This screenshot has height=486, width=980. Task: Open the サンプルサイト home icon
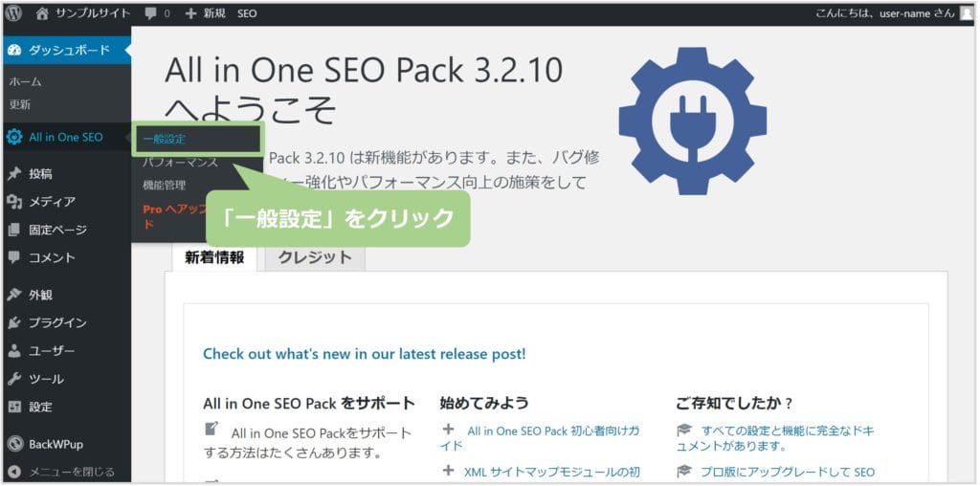click(42, 13)
